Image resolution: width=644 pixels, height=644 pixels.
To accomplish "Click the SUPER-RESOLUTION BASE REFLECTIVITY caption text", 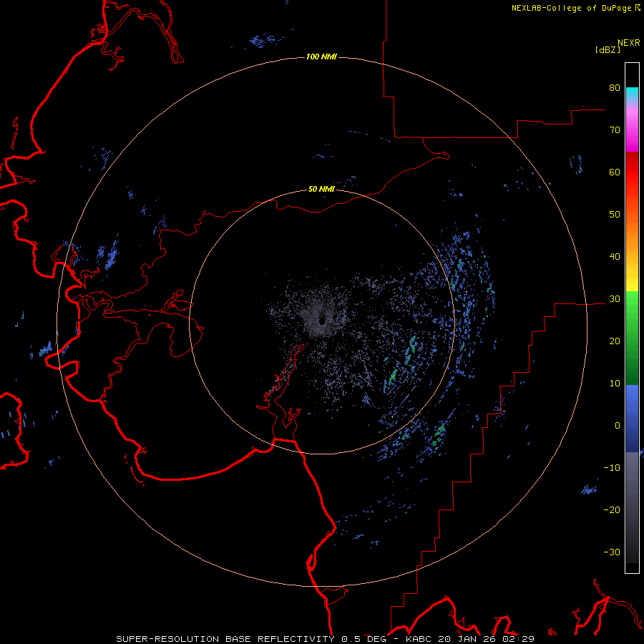I will click(225, 639).
